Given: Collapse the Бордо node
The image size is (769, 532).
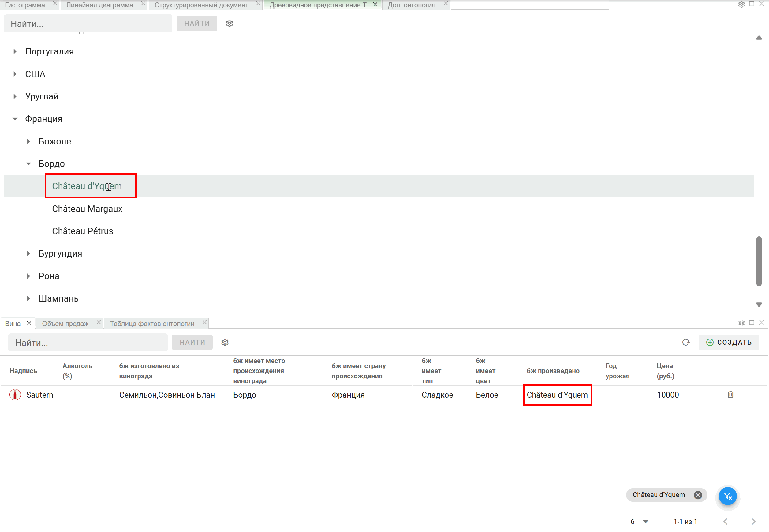Looking at the screenshot, I should click(x=28, y=164).
